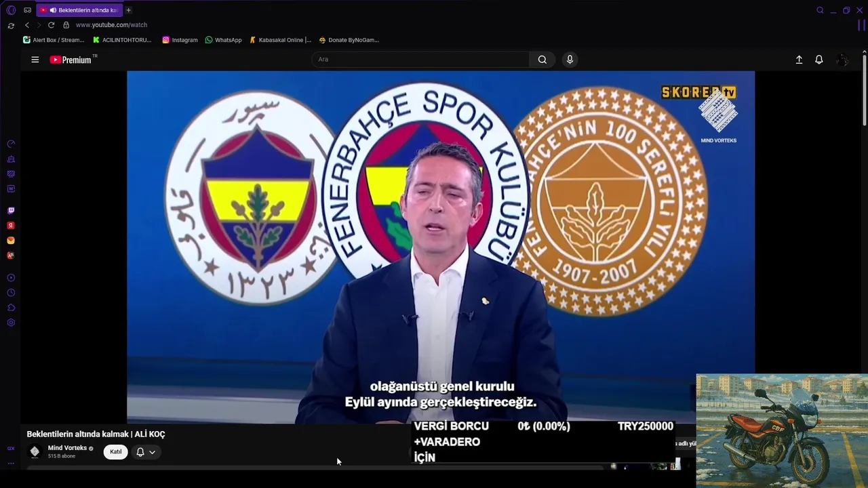Open the Instagram bookmark
The image size is (868, 488).
(180, 40)
